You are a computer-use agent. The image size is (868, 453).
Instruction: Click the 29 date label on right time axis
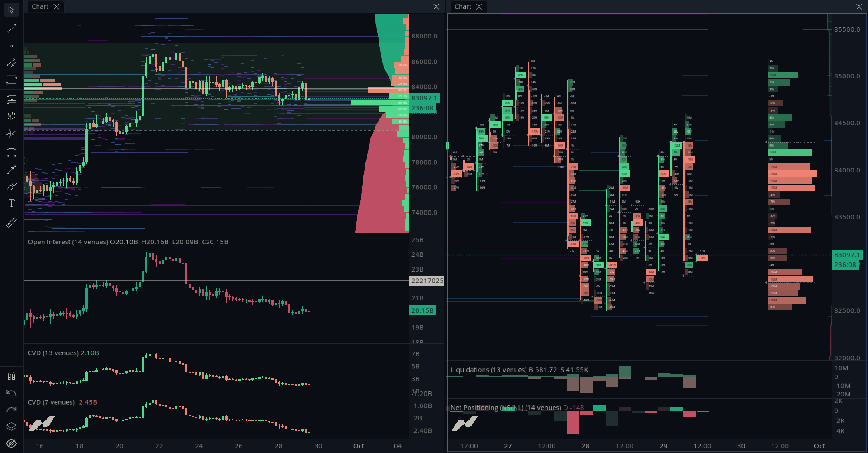(664, 446)
